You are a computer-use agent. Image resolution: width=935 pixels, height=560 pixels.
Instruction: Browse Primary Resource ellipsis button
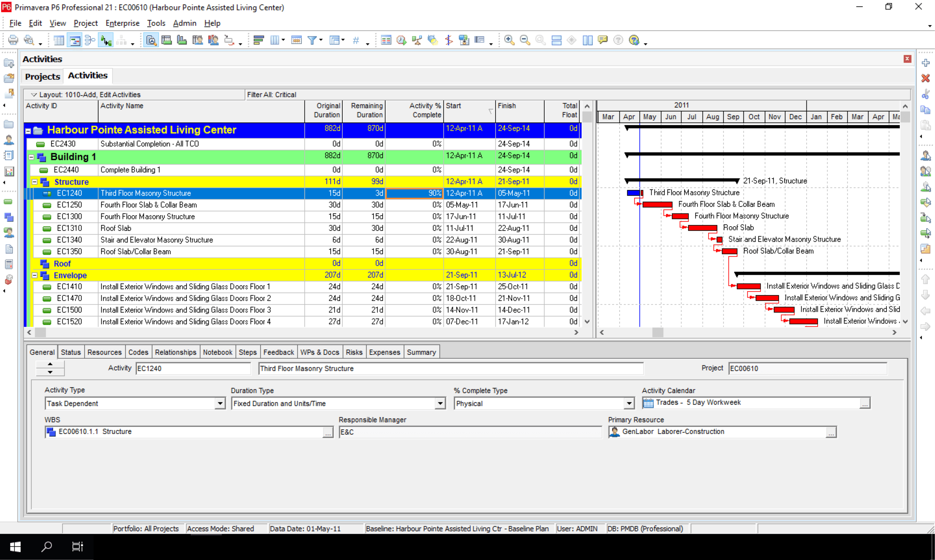831,432
